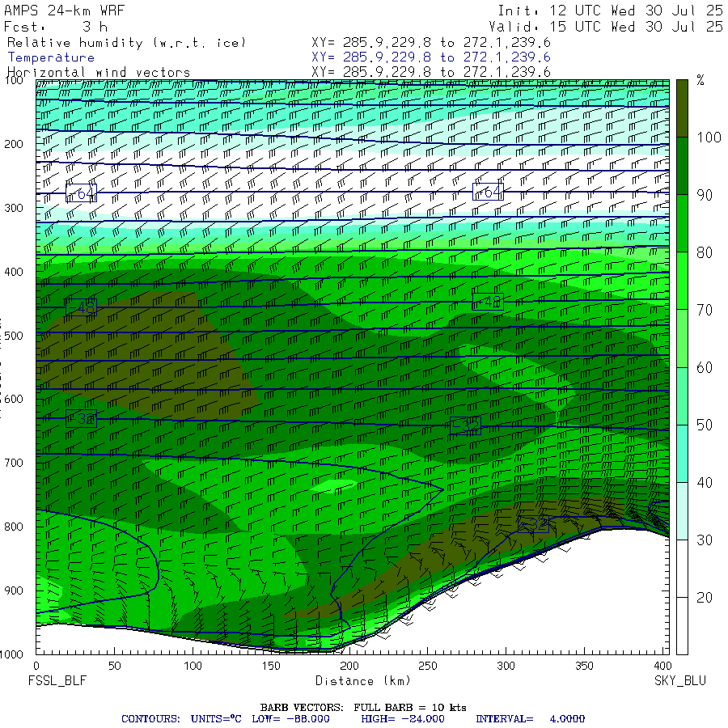Click the color bar tick label 100
The image size is (728, 728).
[x=709, y=138]
